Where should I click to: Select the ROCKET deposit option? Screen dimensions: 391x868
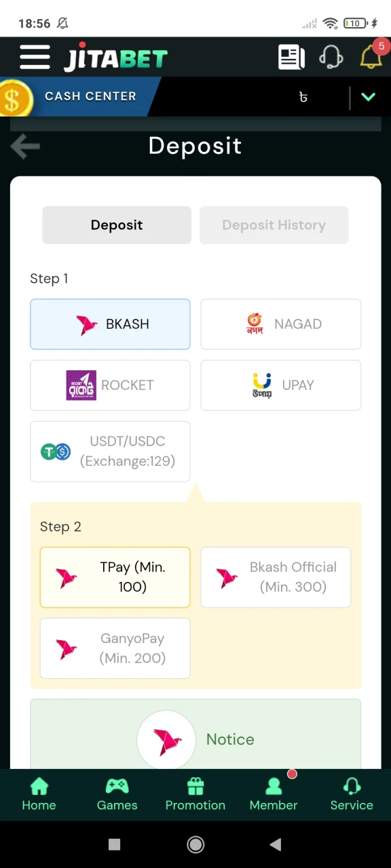click(x=110, y=385)
